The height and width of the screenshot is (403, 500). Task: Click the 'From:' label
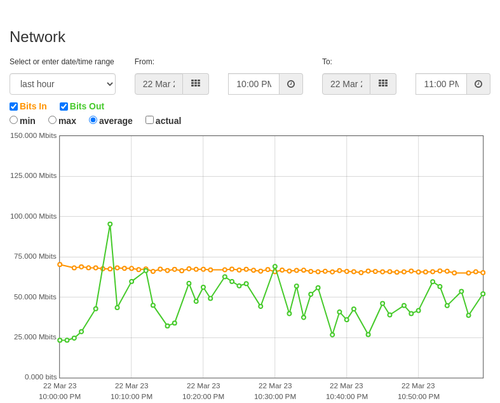[x=144, y=62]
